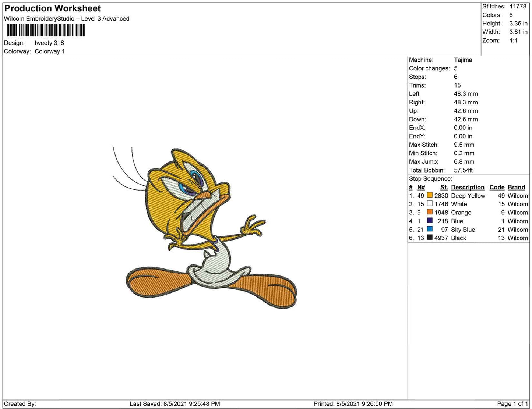Click the Deep Yellow color swatch

click(430, 195)
